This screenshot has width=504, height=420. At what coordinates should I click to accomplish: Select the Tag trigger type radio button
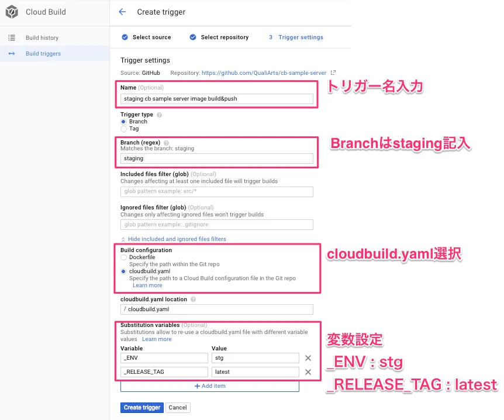[123, 129]
